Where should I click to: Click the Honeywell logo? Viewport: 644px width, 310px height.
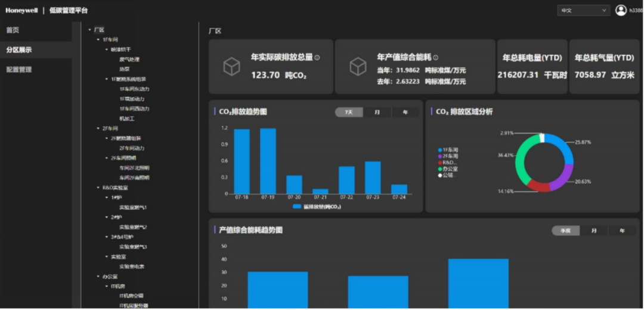point(21,10)
